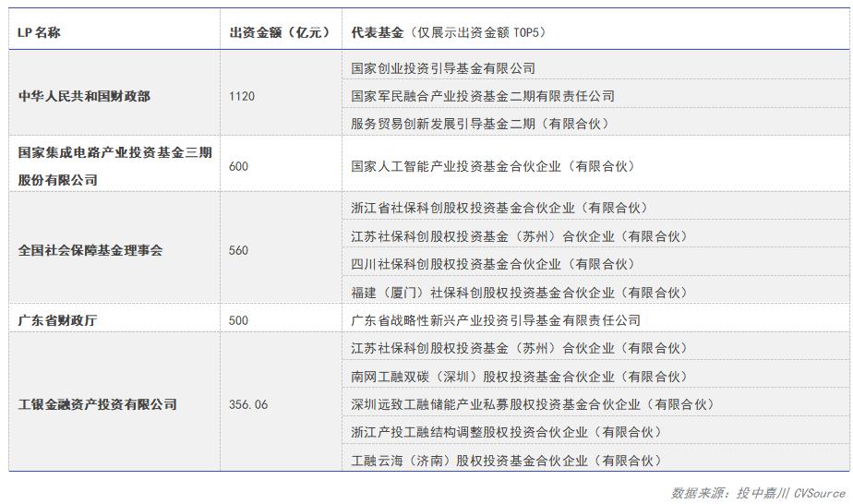Viewport: 853px width, 504px height.
Task: Click the 广东省财政厅 LP name cell
Action: click(58, 320)
